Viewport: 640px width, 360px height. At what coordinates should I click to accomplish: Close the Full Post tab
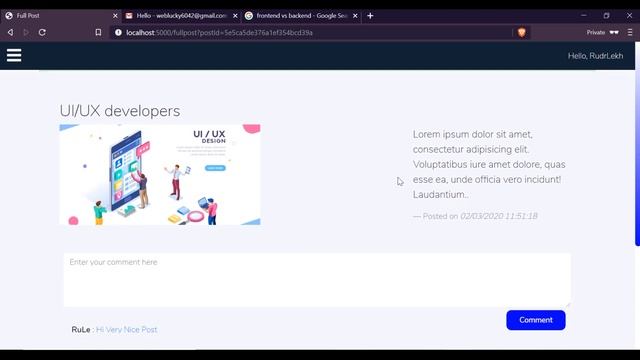coord(115,16)
